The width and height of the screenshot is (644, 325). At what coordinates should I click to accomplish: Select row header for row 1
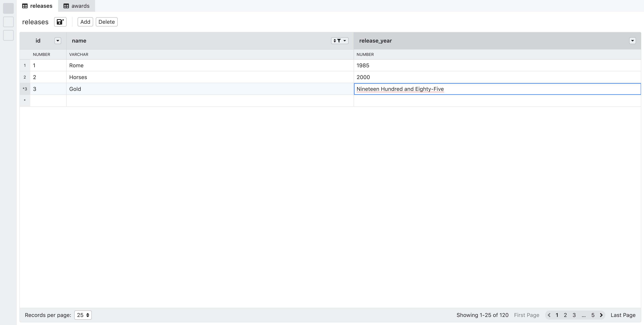25,65
